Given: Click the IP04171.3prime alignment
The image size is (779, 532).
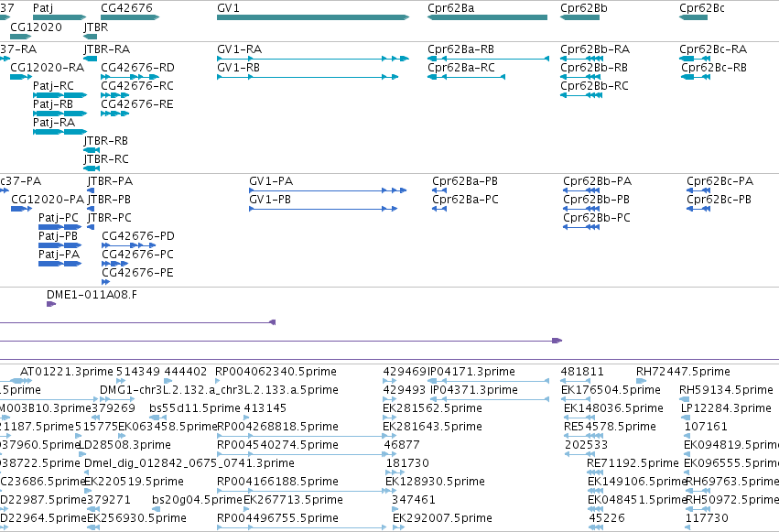Looking at the screenshot, I should [x=489, y=381].
